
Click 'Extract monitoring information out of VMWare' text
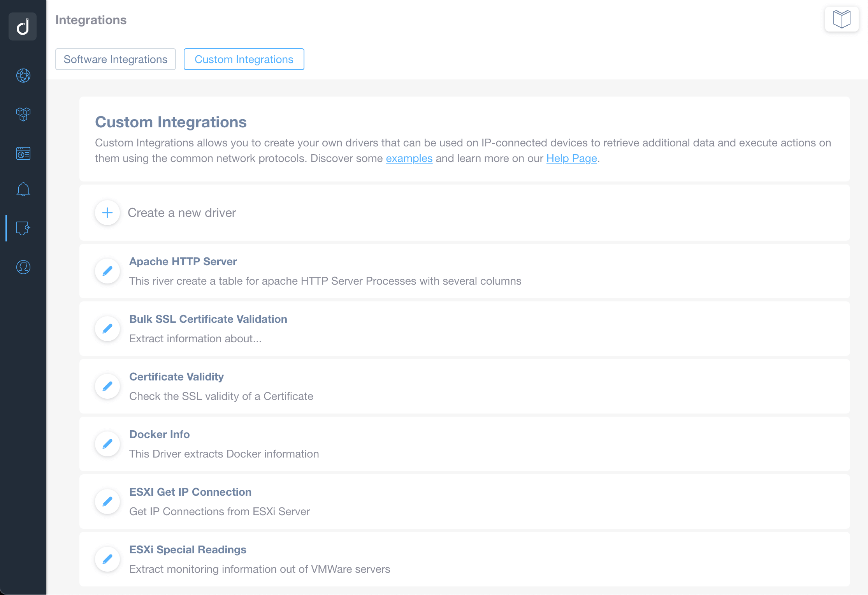(x=260, y=569)
